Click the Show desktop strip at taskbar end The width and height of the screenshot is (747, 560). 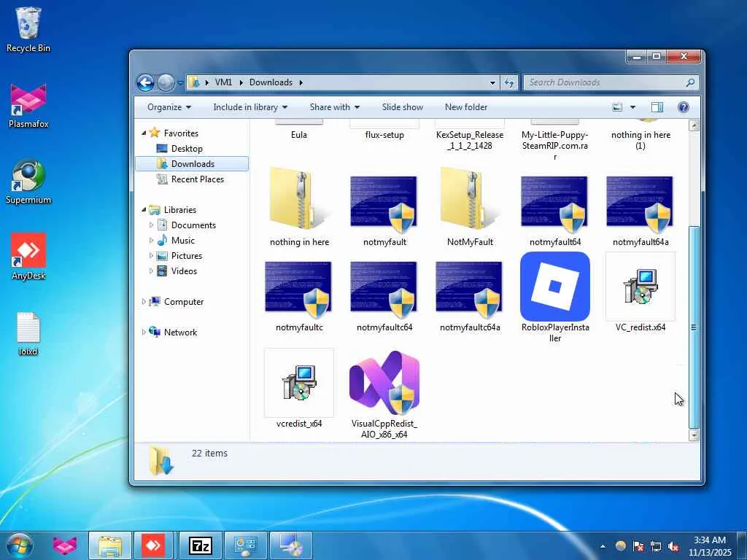click(x=743, y=546)
